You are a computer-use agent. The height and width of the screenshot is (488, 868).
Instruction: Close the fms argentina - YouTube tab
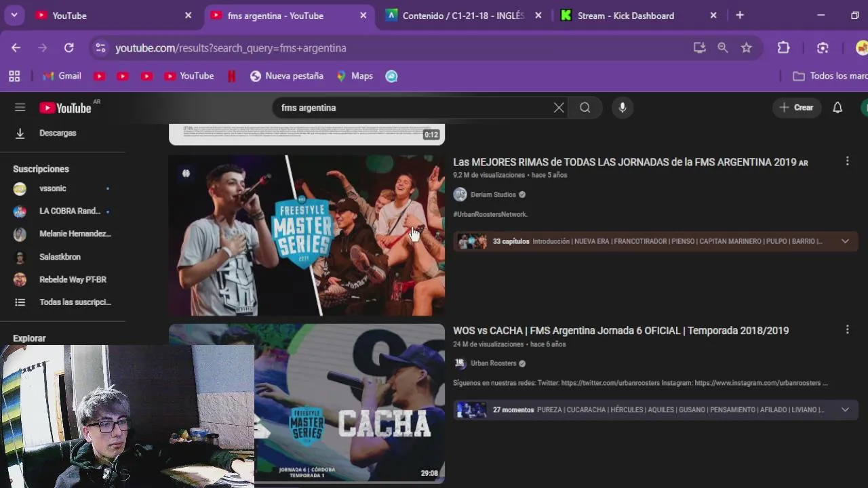(x=363, y=15)
